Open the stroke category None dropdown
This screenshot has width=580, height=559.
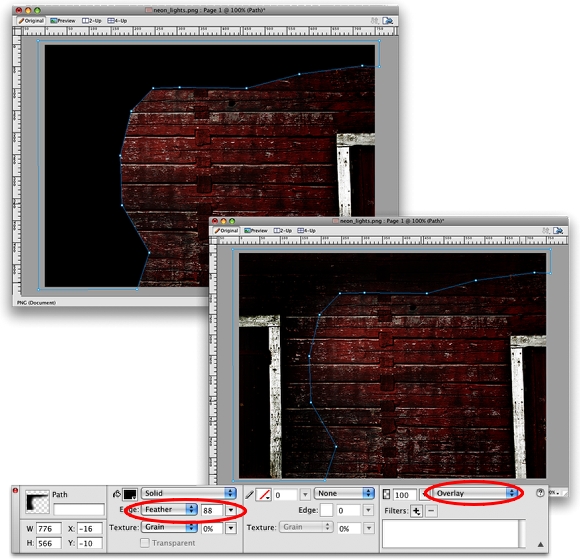tap(344, 493)
